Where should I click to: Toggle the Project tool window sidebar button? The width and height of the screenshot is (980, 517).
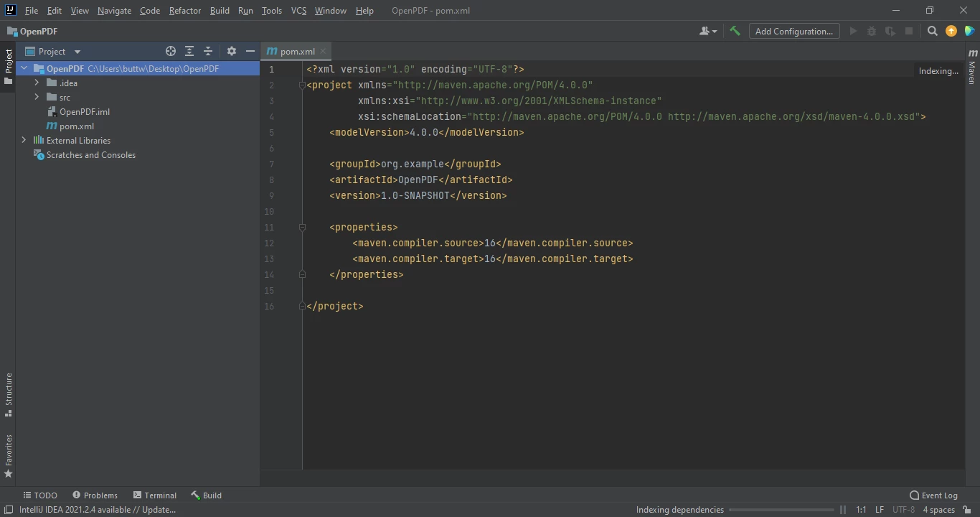8,67
